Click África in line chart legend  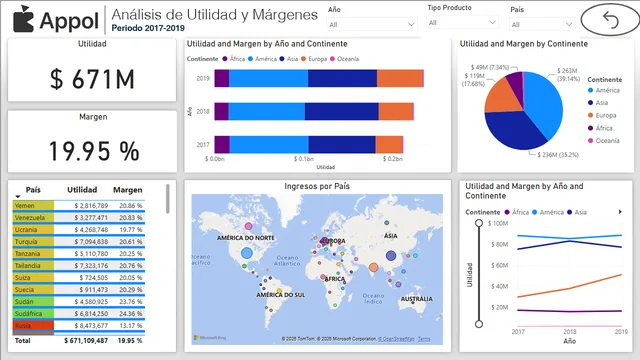517,212
